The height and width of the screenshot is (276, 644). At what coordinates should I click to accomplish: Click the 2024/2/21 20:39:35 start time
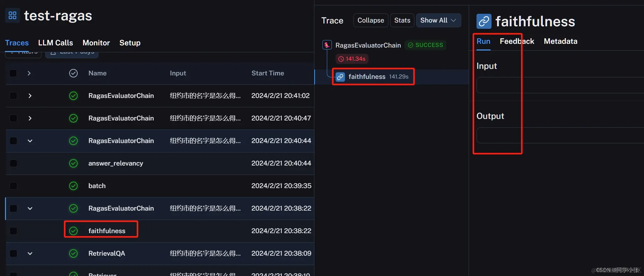(281, 186)
